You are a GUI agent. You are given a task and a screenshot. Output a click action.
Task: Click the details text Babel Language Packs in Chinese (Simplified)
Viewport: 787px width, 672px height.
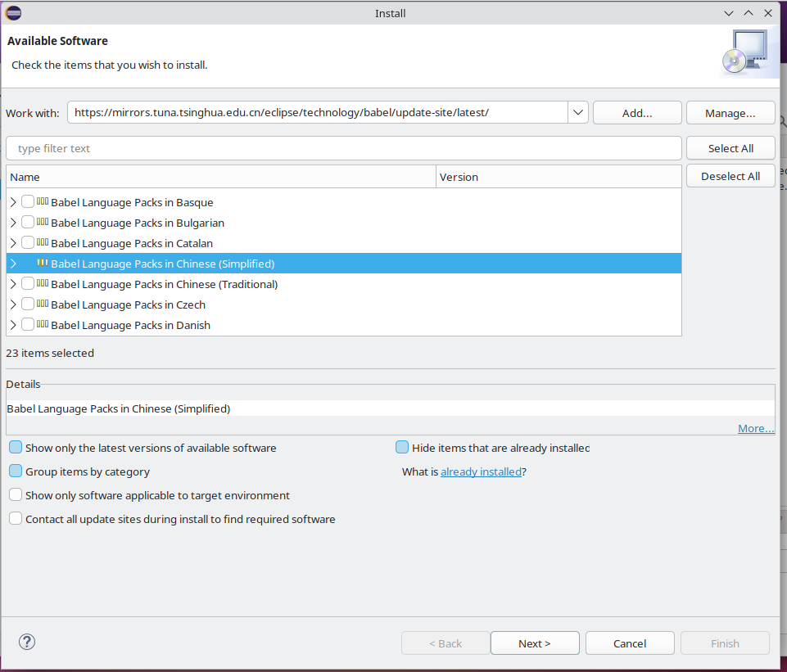(x=119, y=408)
